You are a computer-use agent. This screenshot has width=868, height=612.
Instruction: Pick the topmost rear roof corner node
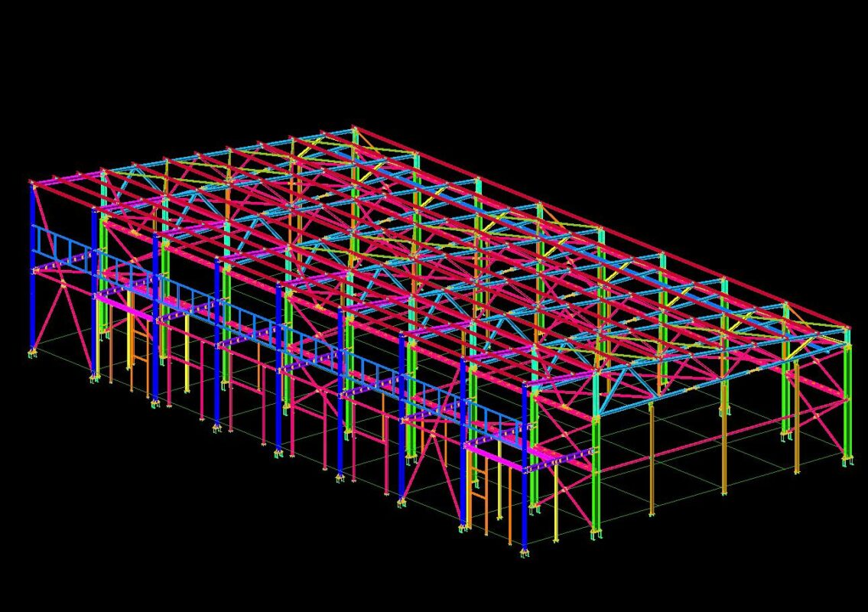coord(355,129)
